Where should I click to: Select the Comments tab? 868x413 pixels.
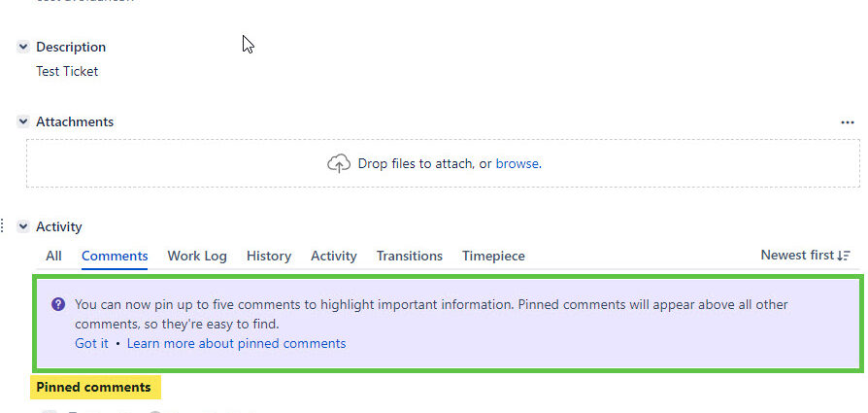click(x=115, y=257)
